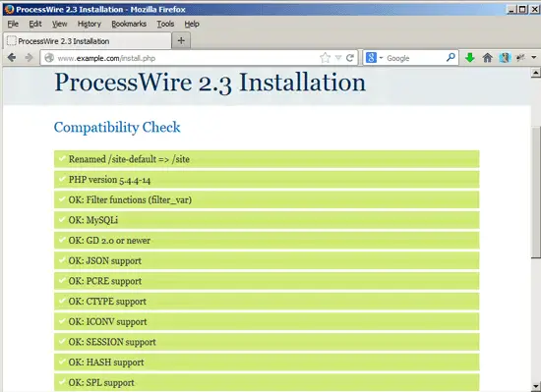Viewport: 541px width, 392px height.
Task: Click the checkmark icon beside MySQLi
Action: click(62, 219)
